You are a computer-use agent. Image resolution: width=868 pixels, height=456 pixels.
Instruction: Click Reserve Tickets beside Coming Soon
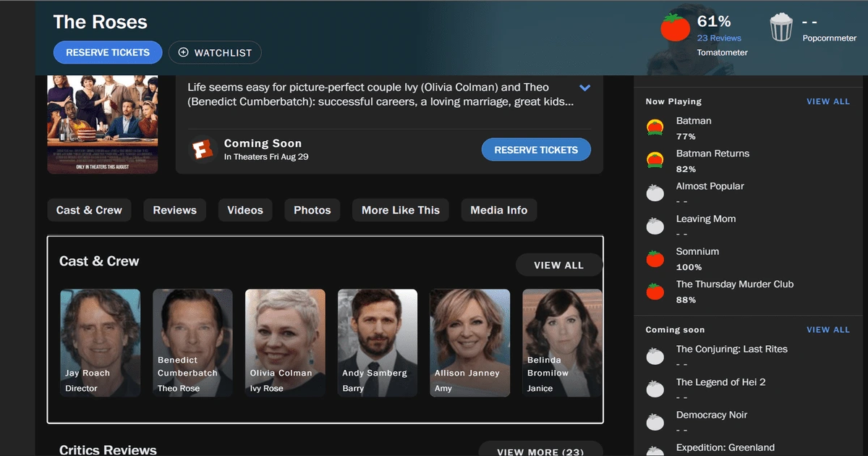click(x=536, y=150)
